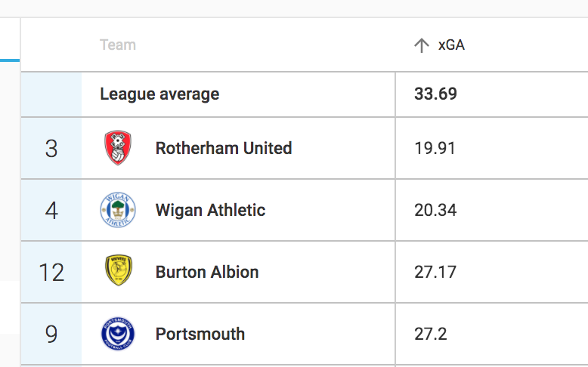Click the Portsmouth club crest
Image resolution: width=588 pixels, height=367 pixels.
click(118, 334)
